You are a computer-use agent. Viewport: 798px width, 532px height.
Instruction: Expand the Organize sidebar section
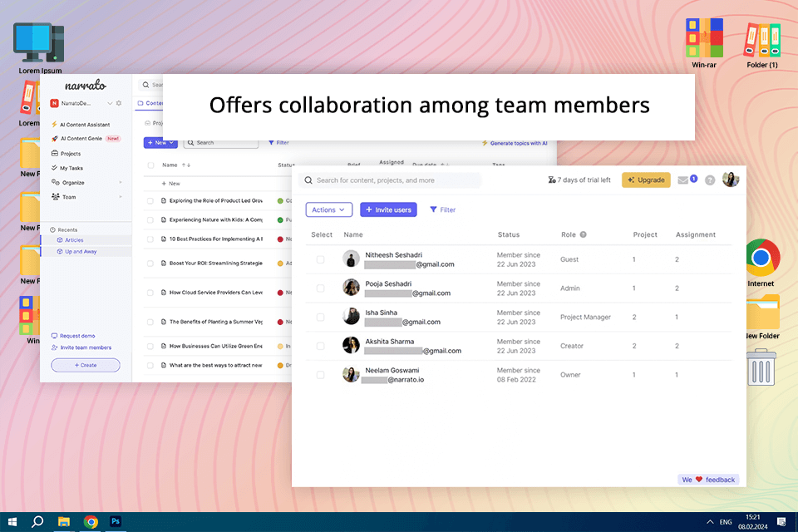click(x=121, y=182)
